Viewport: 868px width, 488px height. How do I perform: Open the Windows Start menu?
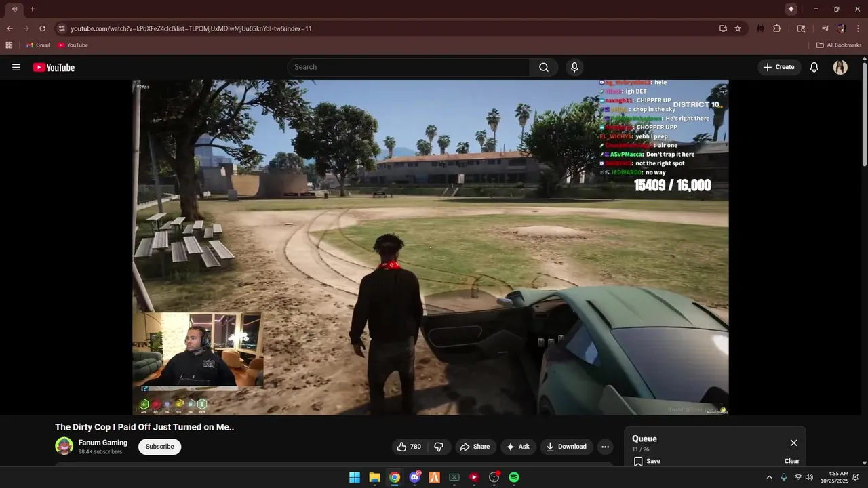tap(355, 477)
